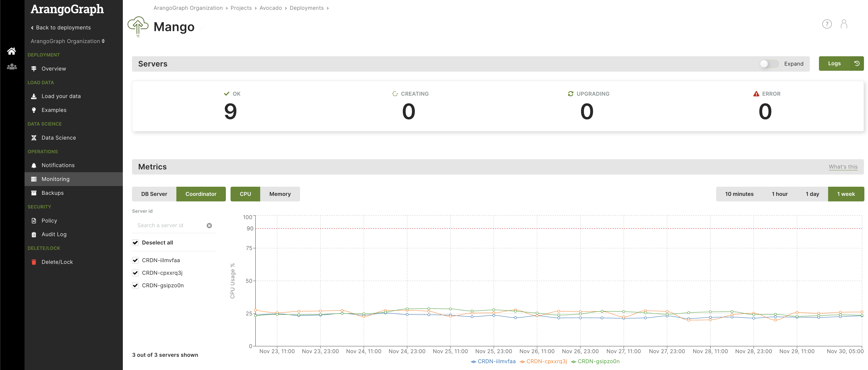Open ArangoGraph Organization breadcrumb
This screenshot has height=370, width=868.
click(188, 8)
